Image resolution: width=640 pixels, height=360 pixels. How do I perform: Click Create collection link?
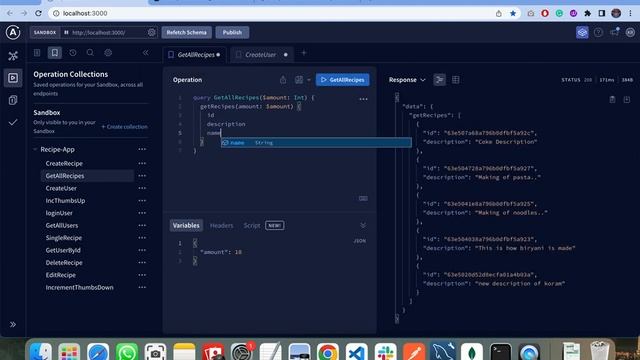(124, 127)
